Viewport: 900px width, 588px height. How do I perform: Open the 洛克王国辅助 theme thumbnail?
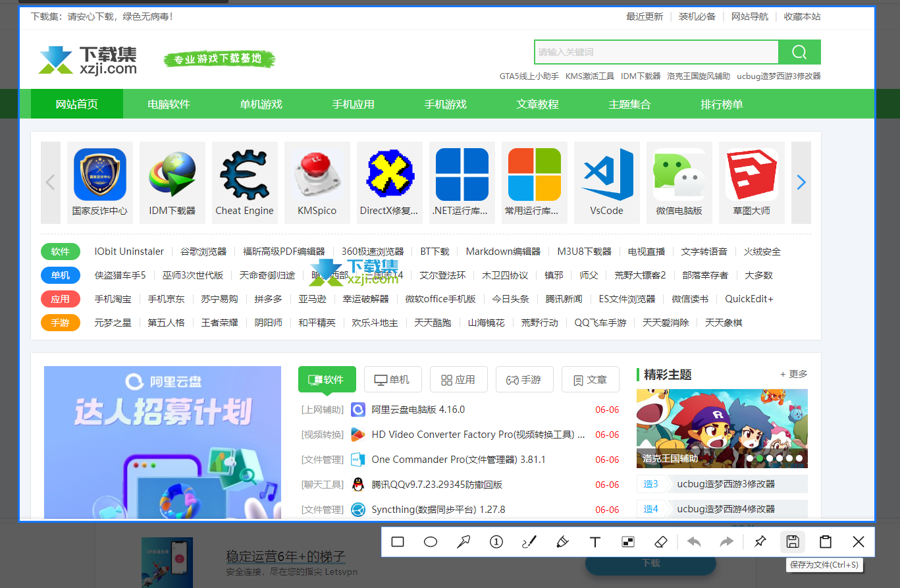coord(722,429)
